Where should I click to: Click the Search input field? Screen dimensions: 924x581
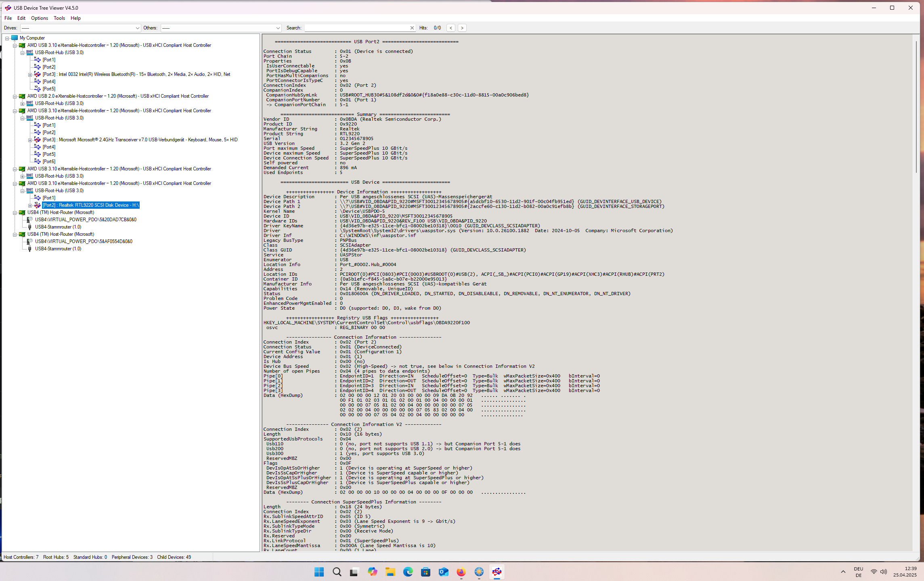pyautogui.click(x=356, y=28)
